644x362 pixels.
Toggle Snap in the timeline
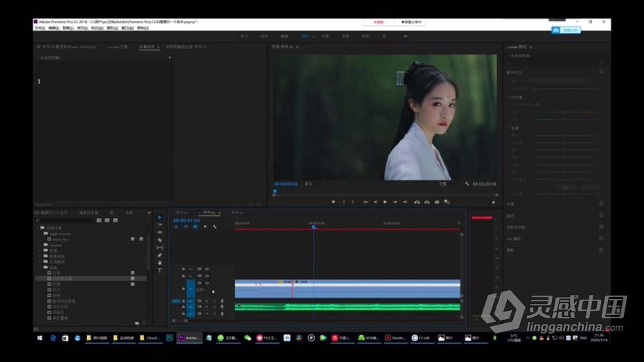[186, 226]
